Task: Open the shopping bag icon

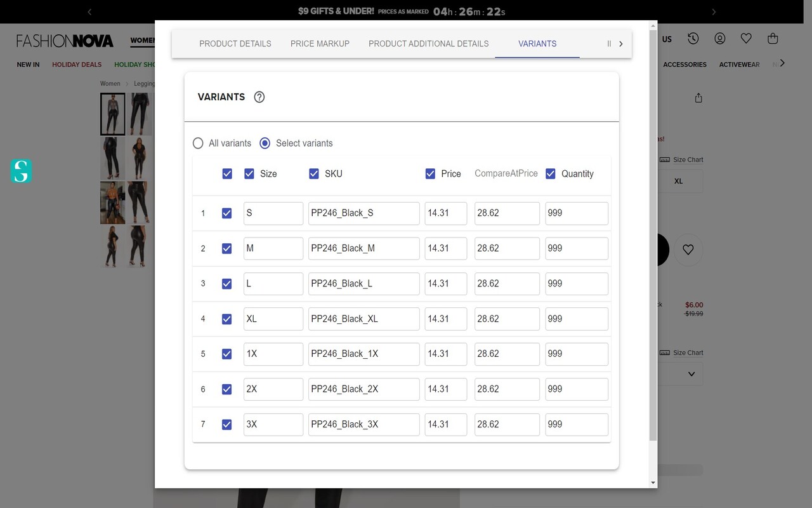Action: pos(773,39)
